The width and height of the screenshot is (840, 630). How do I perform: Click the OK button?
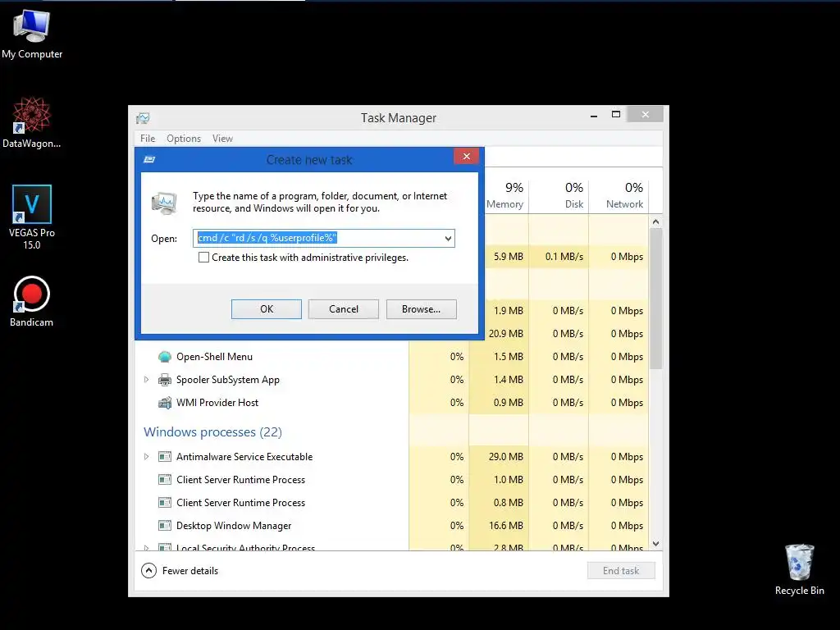(x=267, y=309)
